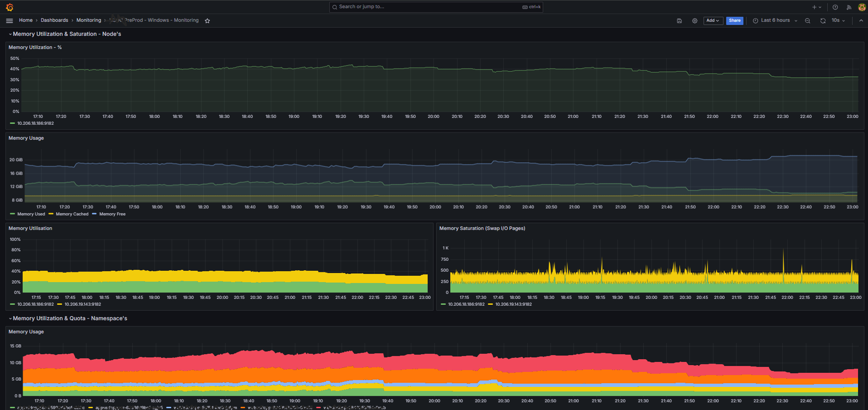
Task: Open the Last 6 hours time picker
Action: tap(775, 20)
